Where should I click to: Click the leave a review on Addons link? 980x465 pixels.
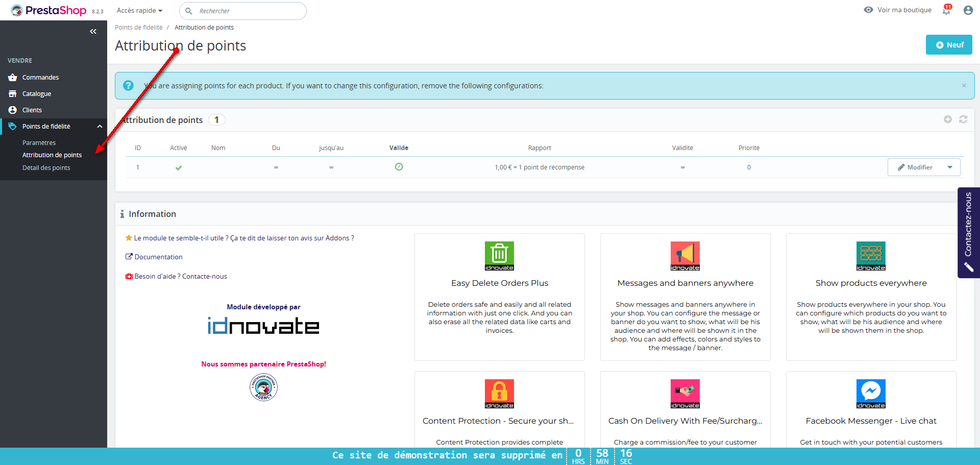(244, 238)
